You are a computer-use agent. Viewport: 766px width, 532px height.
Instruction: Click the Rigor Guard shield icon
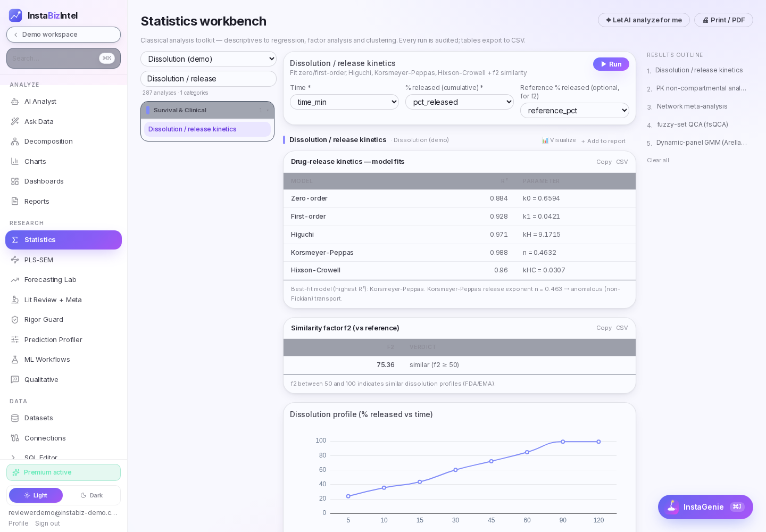15,320
